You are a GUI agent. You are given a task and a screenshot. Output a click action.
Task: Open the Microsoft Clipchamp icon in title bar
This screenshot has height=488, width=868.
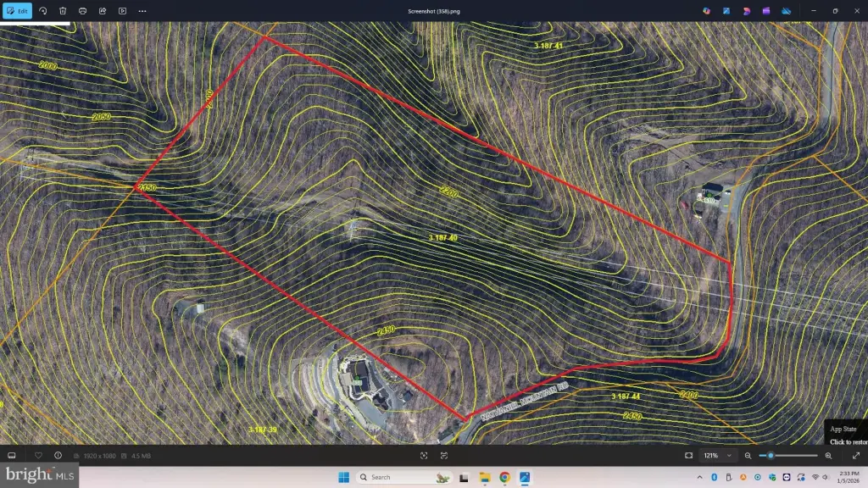[766, 11]
